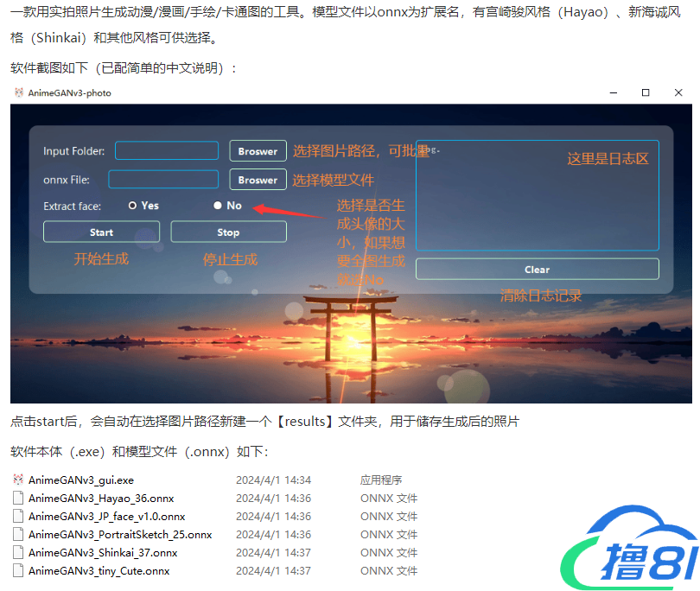Maximize the AnimeGANv3-photo window
Screen dimensions: 700x591
646,92
